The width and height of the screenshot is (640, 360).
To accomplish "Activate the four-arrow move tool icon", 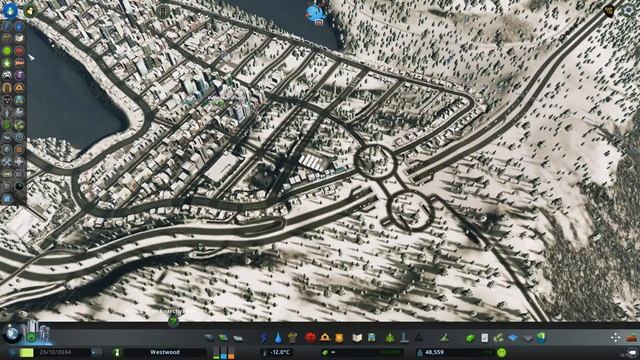I will click(616, 338).
